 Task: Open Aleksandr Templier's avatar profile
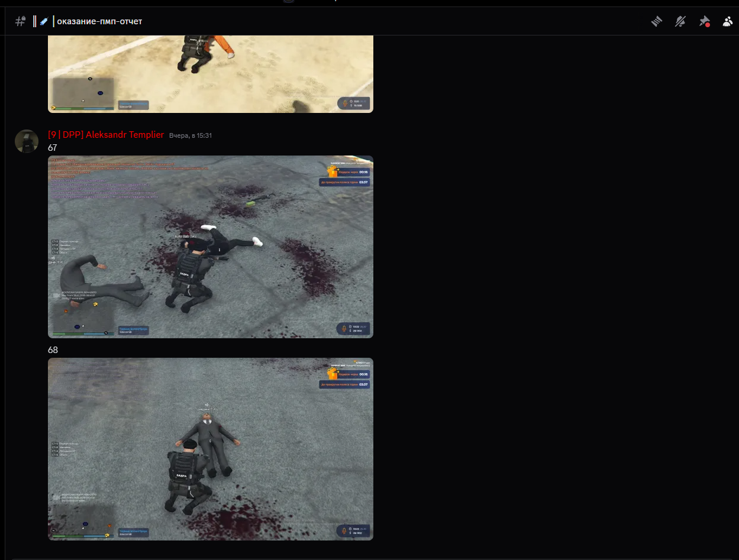pyautogui.click(x=27, y=141)
